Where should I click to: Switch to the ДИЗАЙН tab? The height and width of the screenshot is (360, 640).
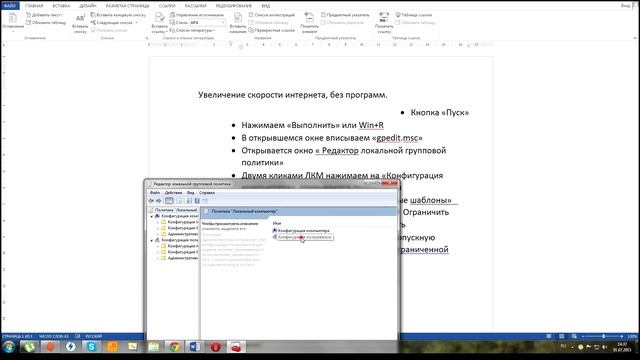pos(88,6)
